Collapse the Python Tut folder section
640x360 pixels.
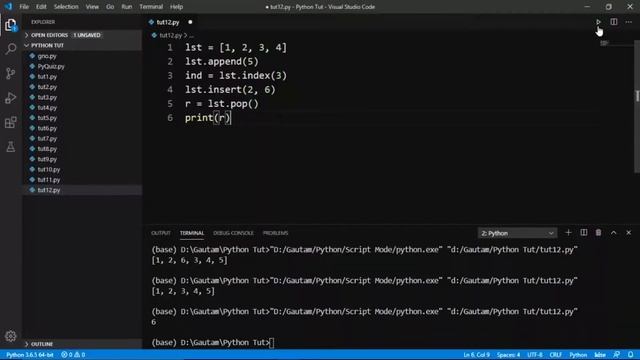[82, 45]
